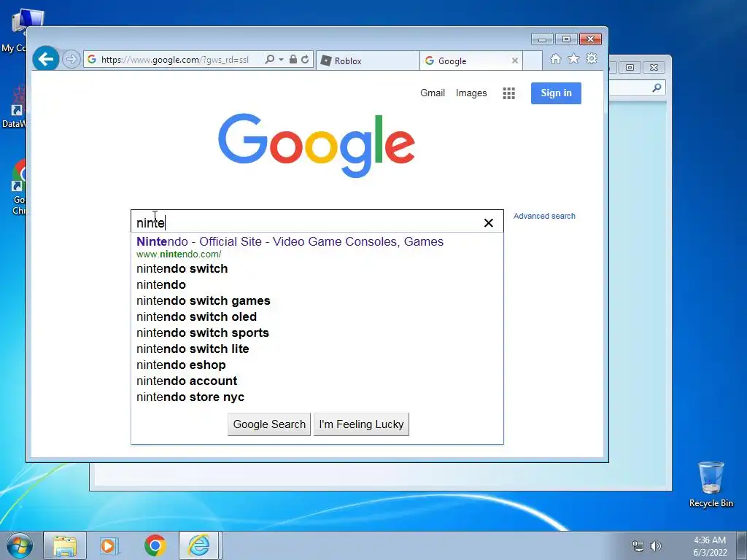The image size is (747, 560).
Task: Click the taskbar clock showing 4:36 AM
Action: click(x=710, y=546)
